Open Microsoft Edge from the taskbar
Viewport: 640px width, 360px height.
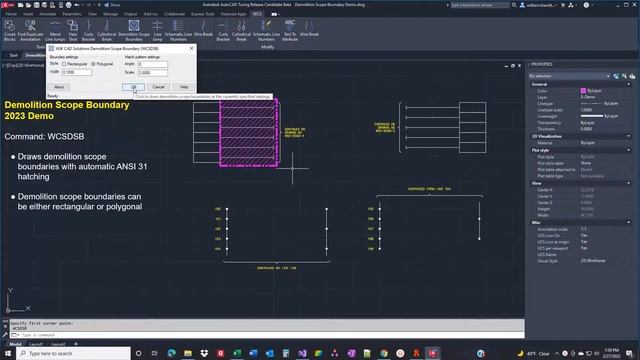[x=171, y=353]
